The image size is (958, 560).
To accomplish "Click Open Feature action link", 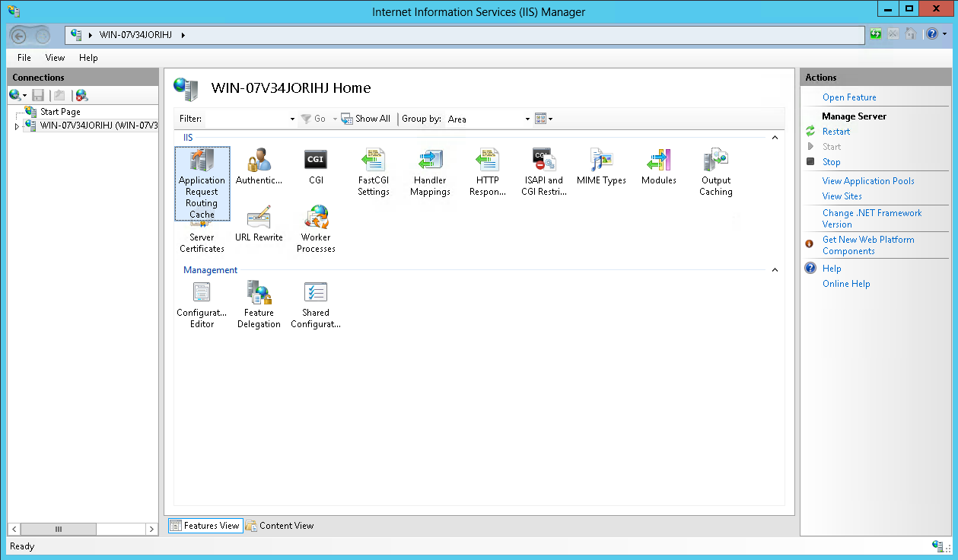I will [x=849, y=97].
